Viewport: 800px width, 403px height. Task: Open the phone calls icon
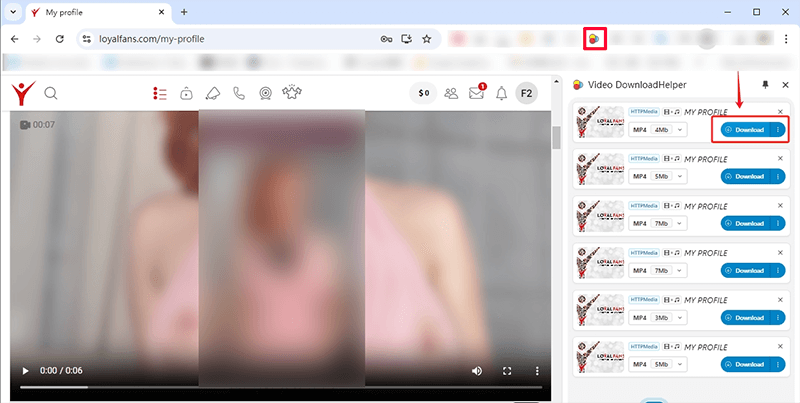click(239, 93)
